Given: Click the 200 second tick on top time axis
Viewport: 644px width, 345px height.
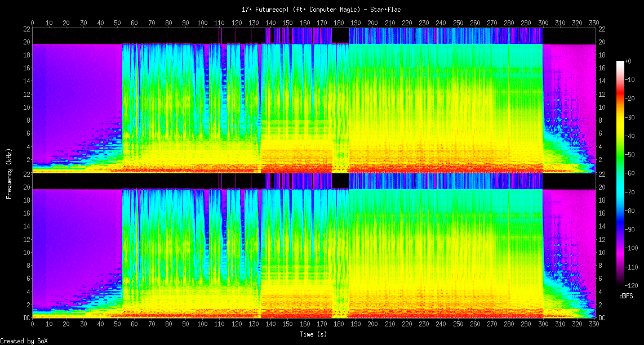Looking at the screenshot, I should pos(373,23).
